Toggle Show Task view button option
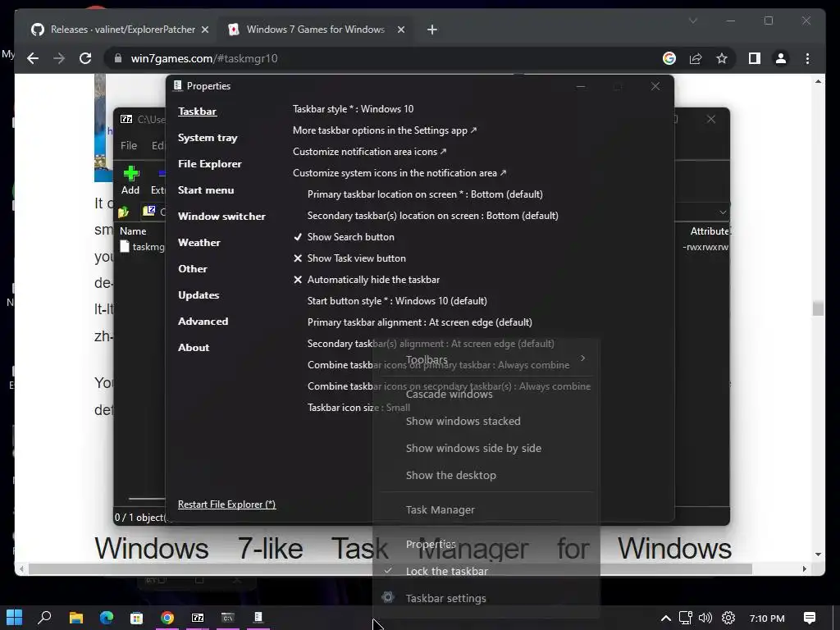The height and width of the screenshot is (630, 840). point(349,258)
